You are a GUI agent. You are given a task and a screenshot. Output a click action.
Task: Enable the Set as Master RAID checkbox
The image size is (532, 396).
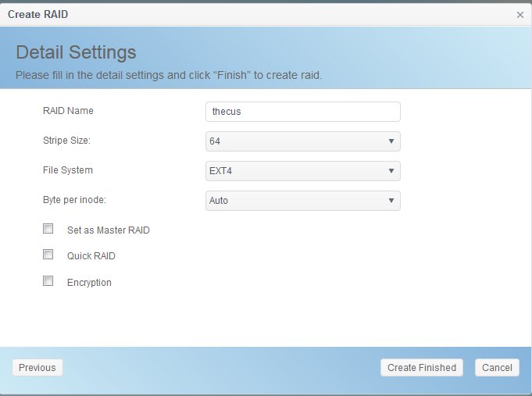[48, 230]
